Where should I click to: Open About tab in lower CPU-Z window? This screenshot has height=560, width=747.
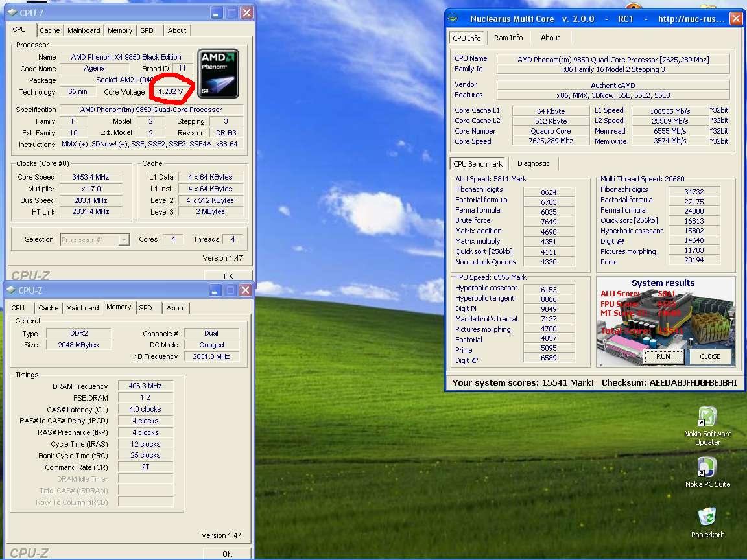176,308
